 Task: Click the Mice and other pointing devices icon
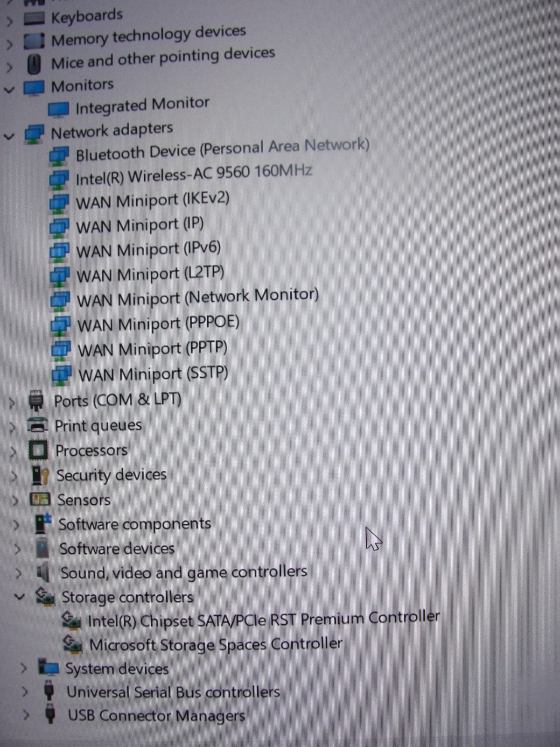coord(34,64)
